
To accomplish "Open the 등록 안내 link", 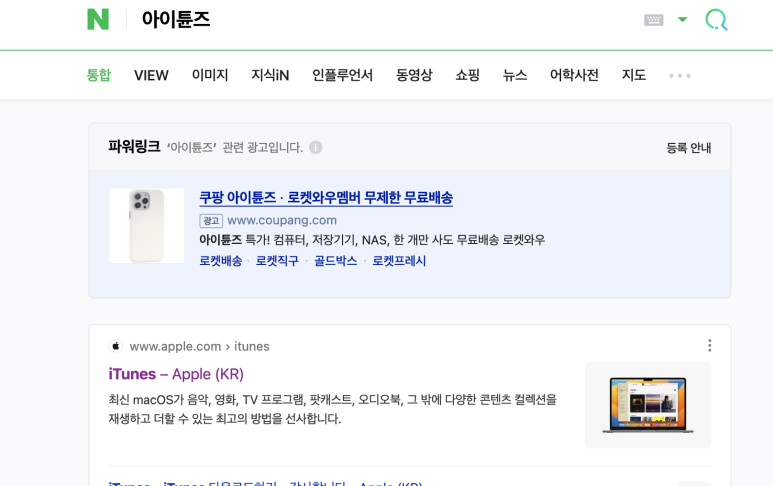I will click(689, 148).
